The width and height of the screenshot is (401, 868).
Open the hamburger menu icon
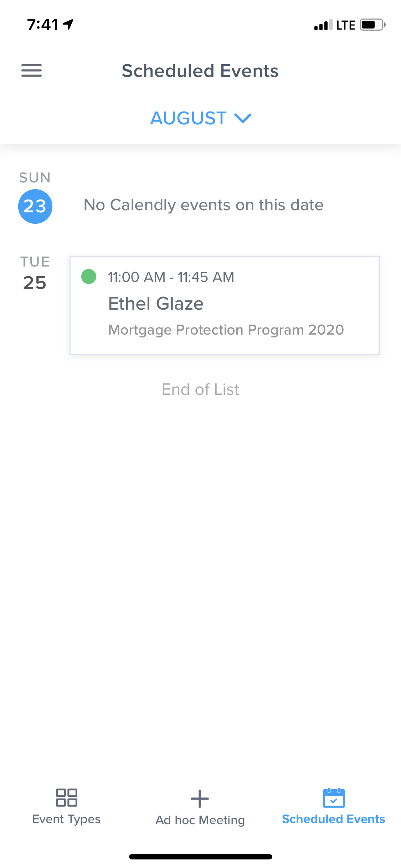coord(31,71)
